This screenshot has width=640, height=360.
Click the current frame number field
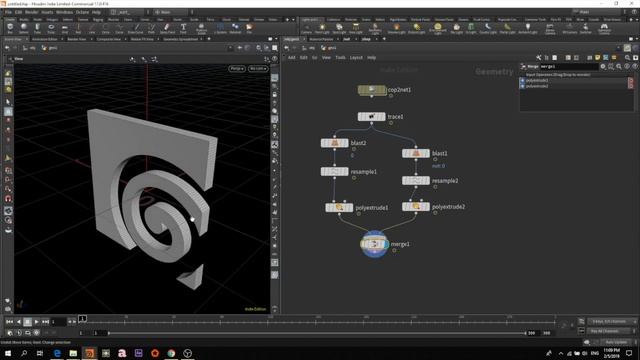[58, 322]
